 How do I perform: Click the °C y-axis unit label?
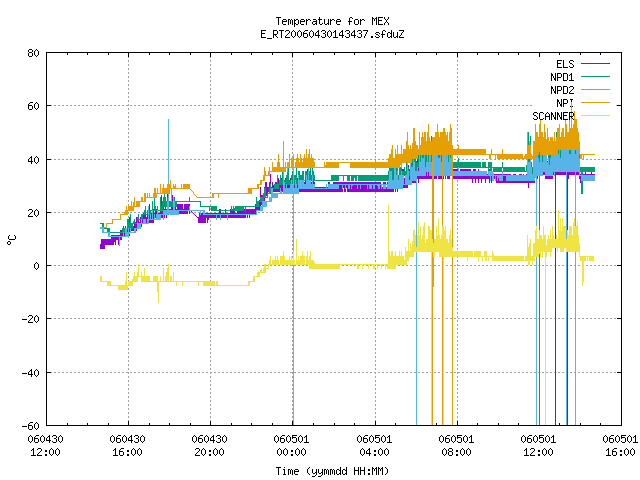pyautogui.click(x=11, y=240)
